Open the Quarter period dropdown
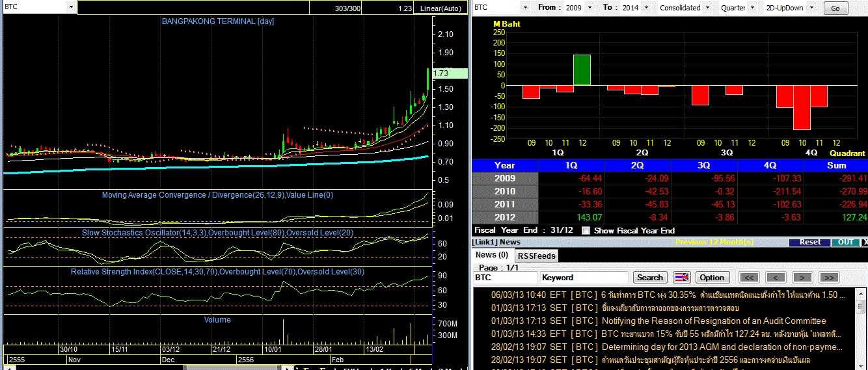The height and width of the screenshot is (370, 868). click(752, 7)
